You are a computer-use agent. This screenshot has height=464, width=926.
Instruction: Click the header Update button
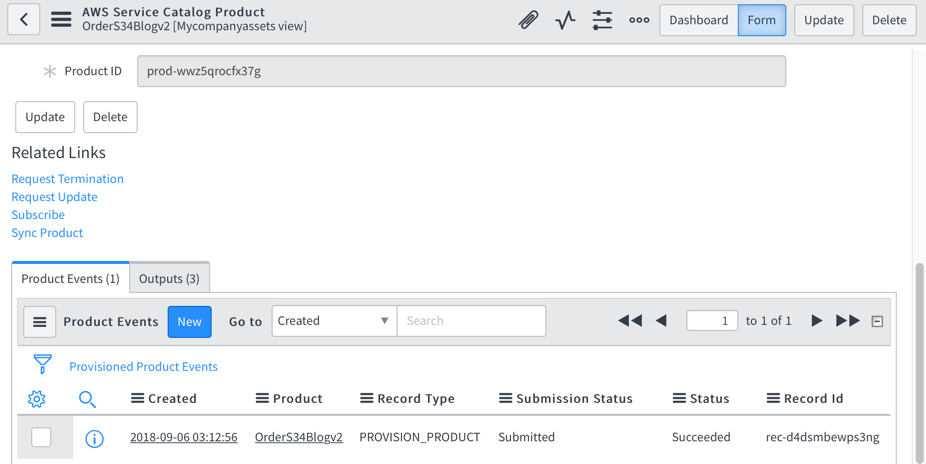pos(824,20)
